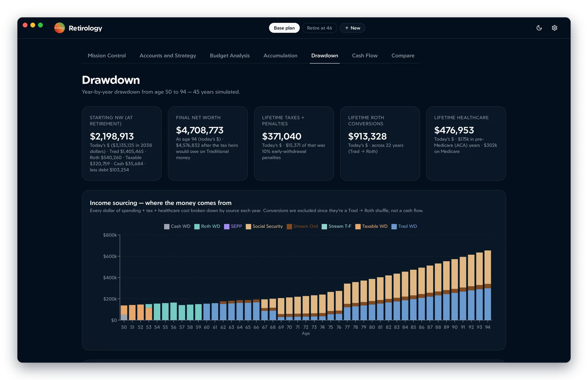The image size is (588, 380).
Task: Switch to the Accumulation tab
Action: coord(280,55)
